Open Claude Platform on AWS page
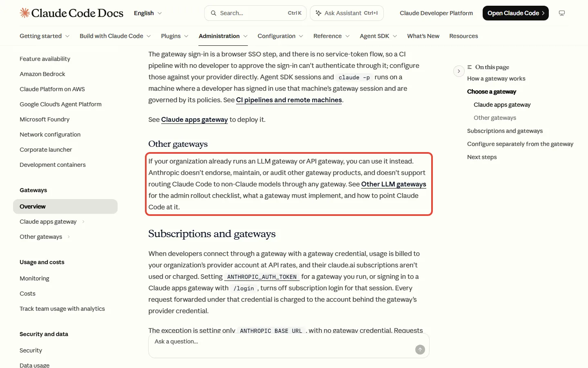 (52, 89)
